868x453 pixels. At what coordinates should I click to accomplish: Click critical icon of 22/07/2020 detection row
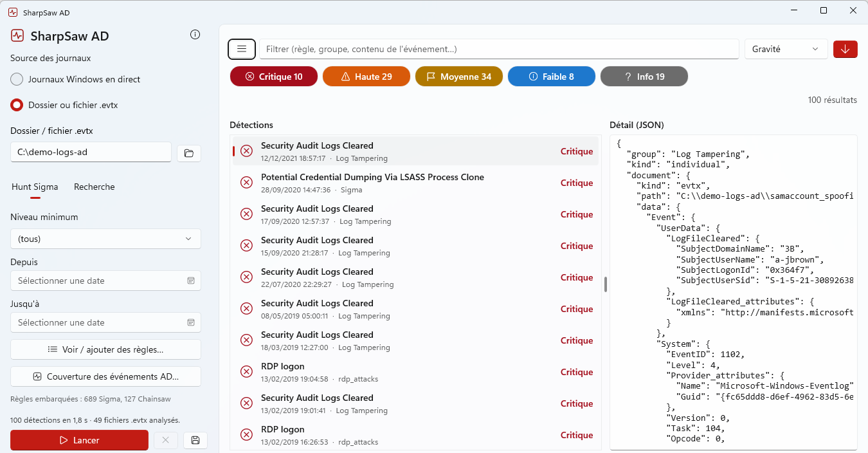click(x=246, y=277)
